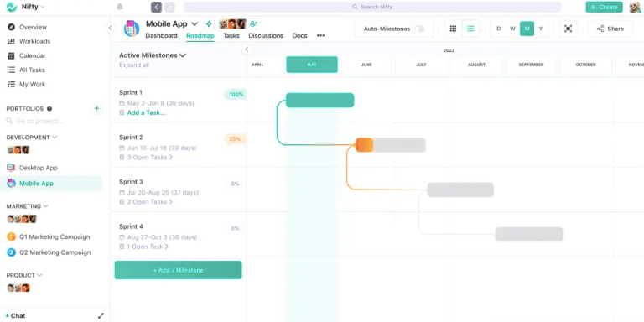
Task: Toggle the Auto-Milestones switch
Action: click(x=419, y=29)
